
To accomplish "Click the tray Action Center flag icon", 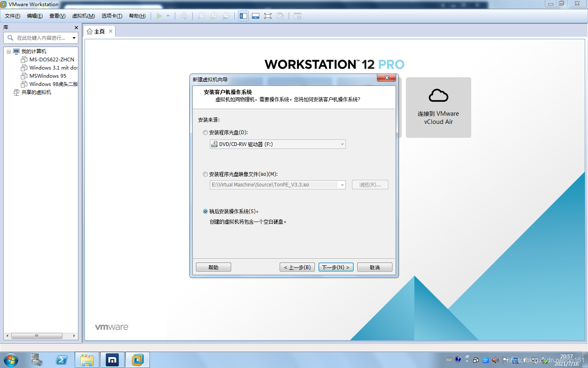I will pos(505,360).
